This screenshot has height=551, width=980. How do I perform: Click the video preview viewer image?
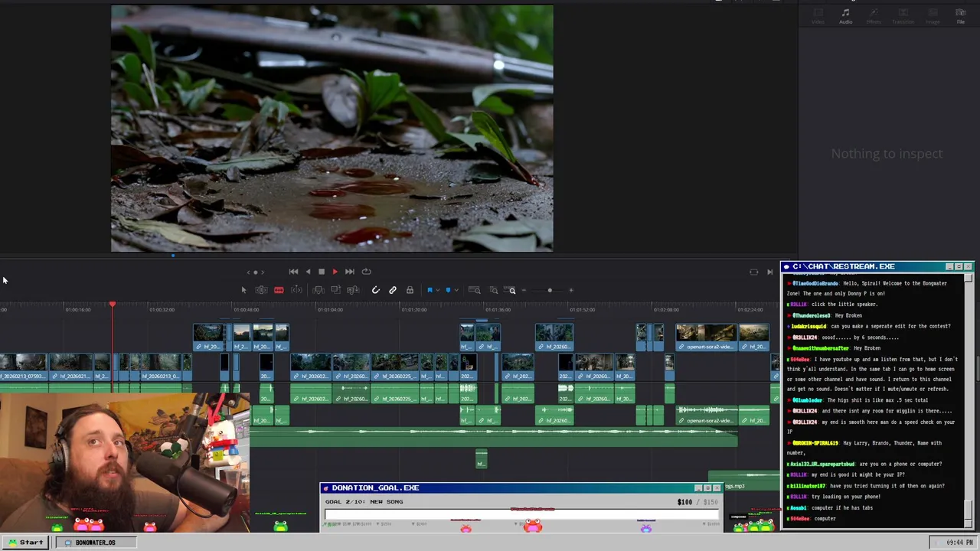click(332, 129)
